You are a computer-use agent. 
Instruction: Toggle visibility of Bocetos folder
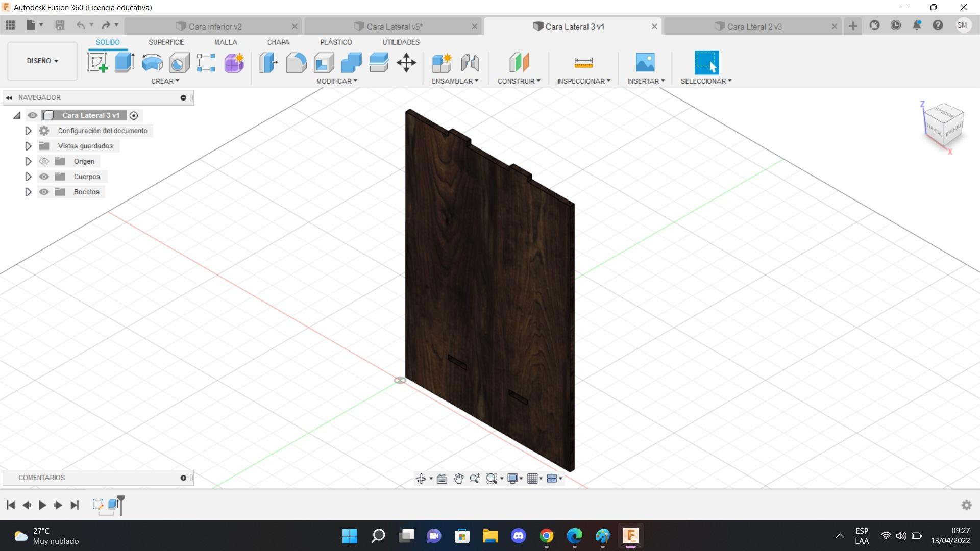click(x=44, y=192)
